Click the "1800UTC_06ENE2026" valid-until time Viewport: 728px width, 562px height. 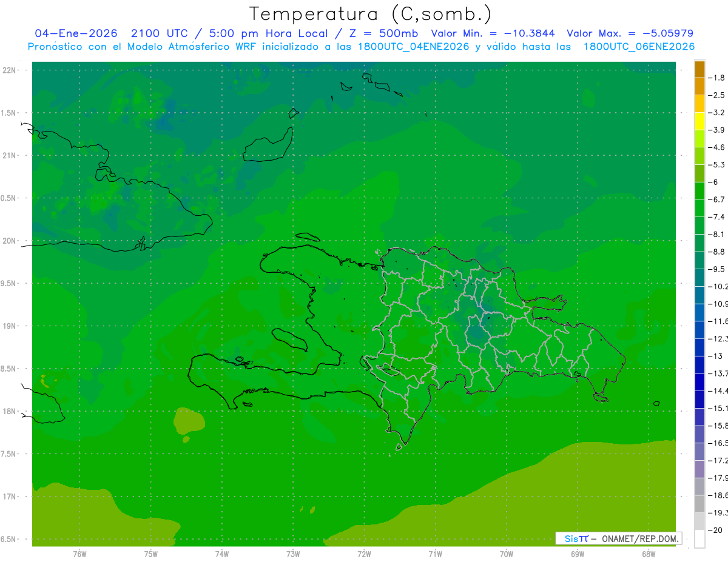point(639,47)
